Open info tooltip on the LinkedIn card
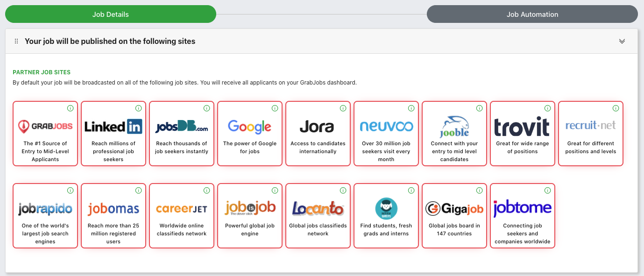 click(x=138, y=108)
